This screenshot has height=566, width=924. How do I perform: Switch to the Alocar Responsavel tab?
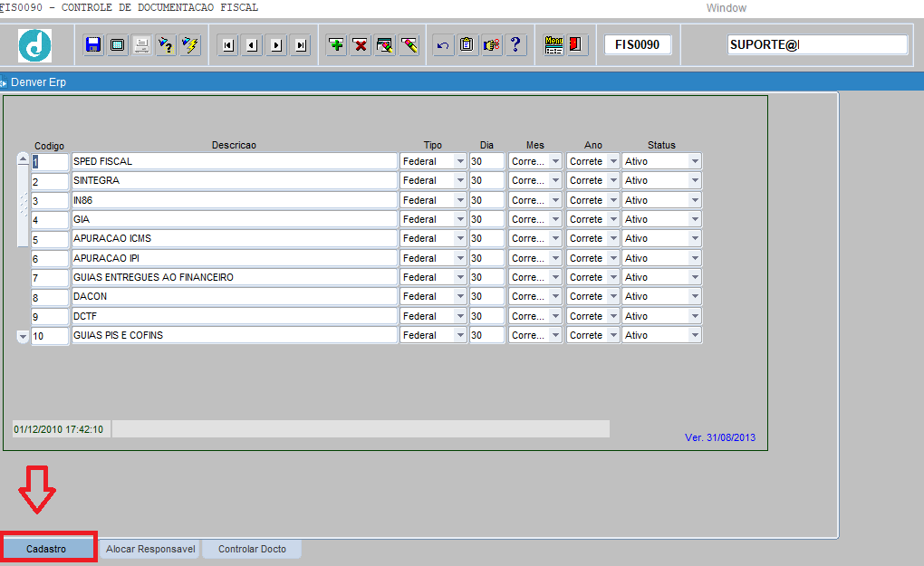[x=149, y=549]
